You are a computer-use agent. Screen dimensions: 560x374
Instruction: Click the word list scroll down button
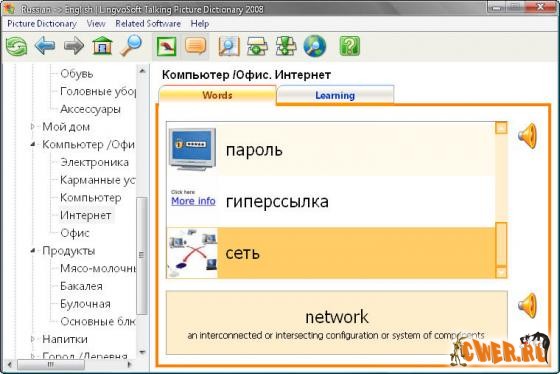[x=501, y=272]
